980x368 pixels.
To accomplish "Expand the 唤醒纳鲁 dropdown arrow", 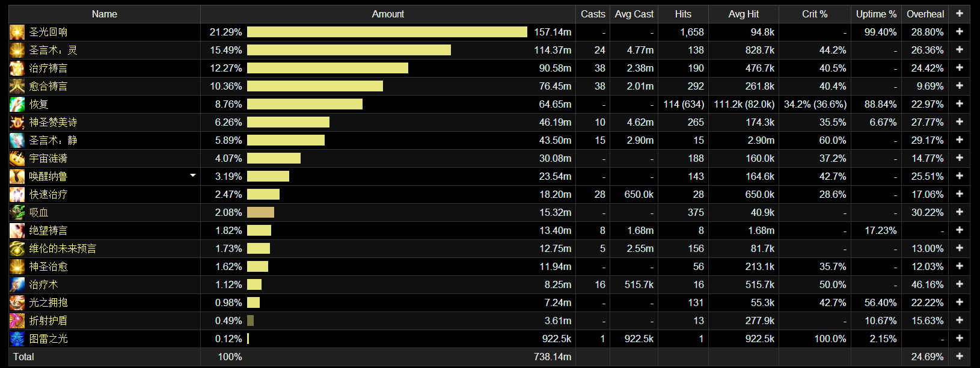I will pyautogui.click(x=192, y=176).
